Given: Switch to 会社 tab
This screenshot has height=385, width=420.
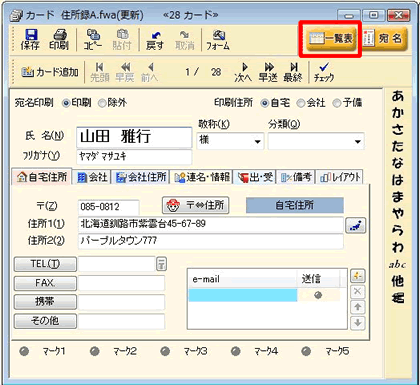Looking at the screenshot, I should pos(91,177).
